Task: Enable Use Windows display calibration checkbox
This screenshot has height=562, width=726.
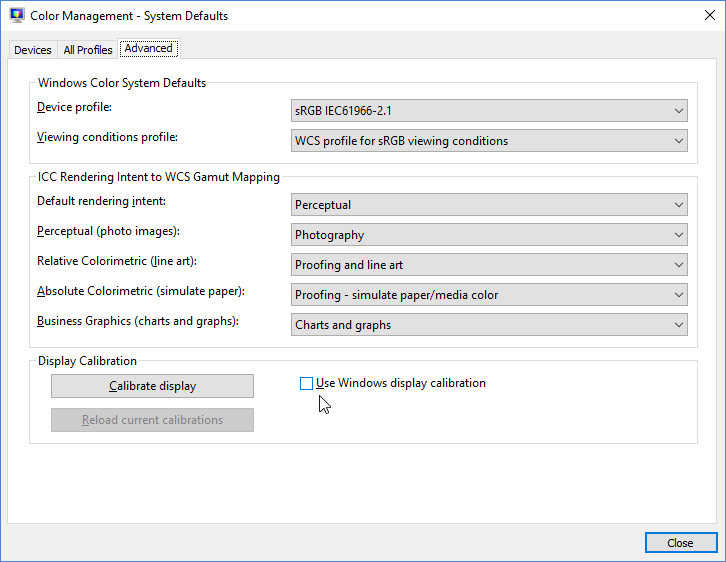Action: [x=307, y=383]
